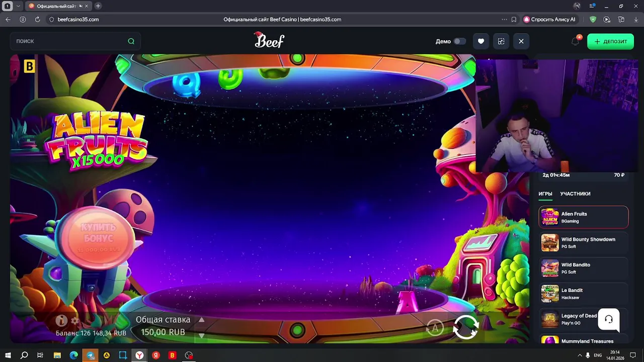Open the three-dot page menu in address bar

504,20
